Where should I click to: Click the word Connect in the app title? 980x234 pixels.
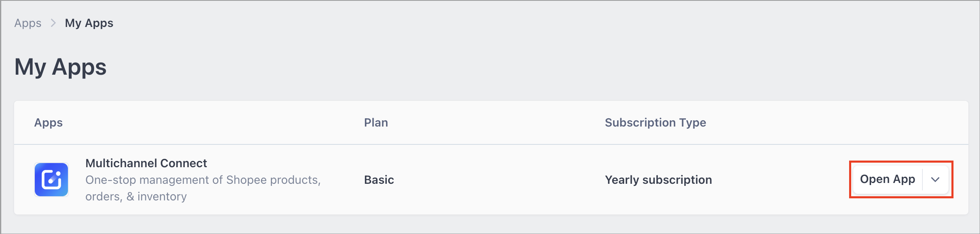(x=183, y=163)
